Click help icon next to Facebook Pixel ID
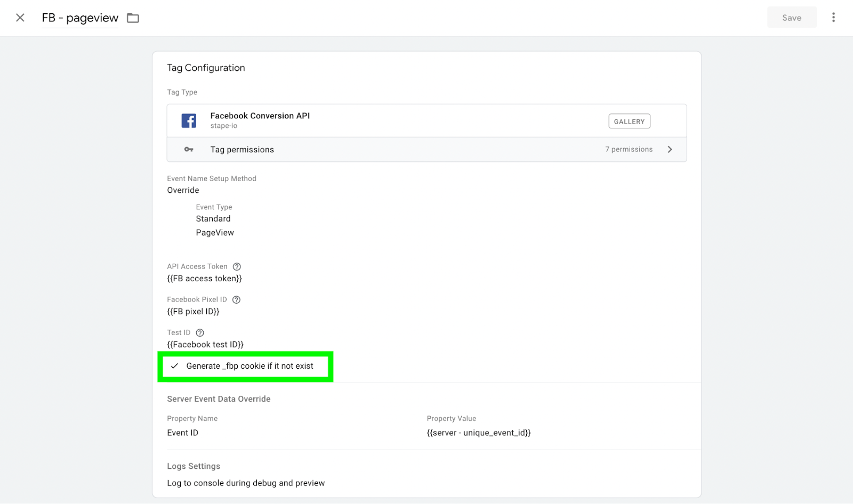The image size is (853, 504). pos(236,300)
